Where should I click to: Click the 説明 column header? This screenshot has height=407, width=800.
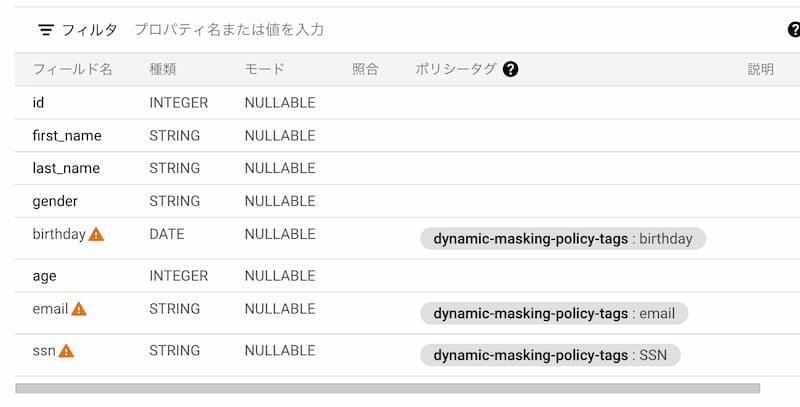tap(761, 69)
